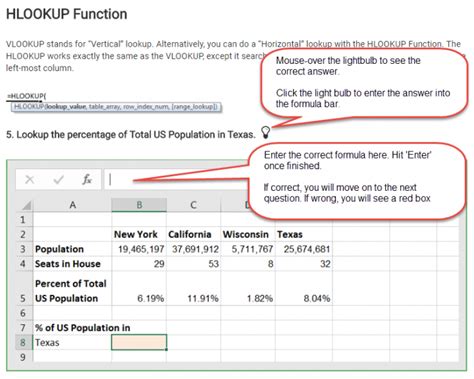
Task: Click the formula bar confirm checkmark icon
Action: pyautogui.click(x=58, y=180)
